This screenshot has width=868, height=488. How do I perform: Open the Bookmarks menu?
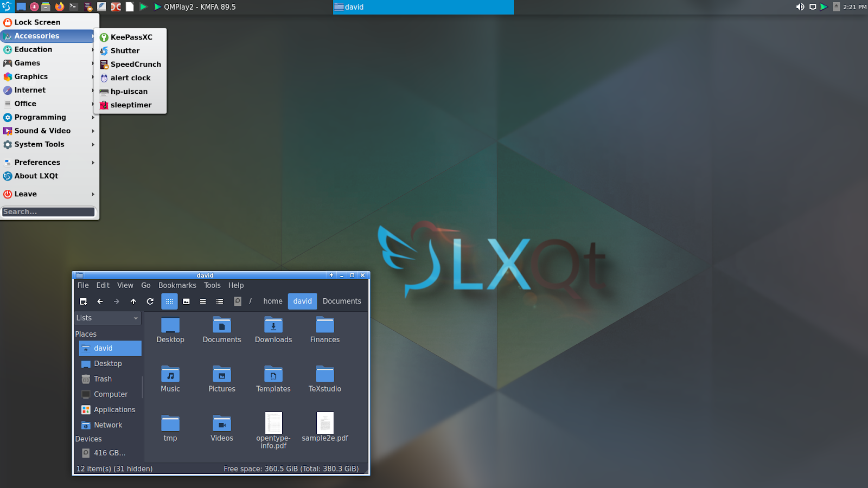pos(177,285)
